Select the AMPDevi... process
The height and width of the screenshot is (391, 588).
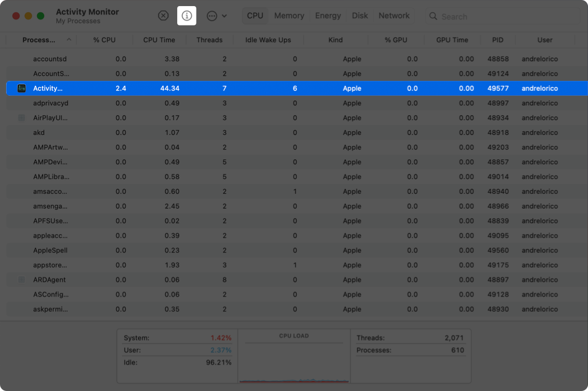(50, 162)
